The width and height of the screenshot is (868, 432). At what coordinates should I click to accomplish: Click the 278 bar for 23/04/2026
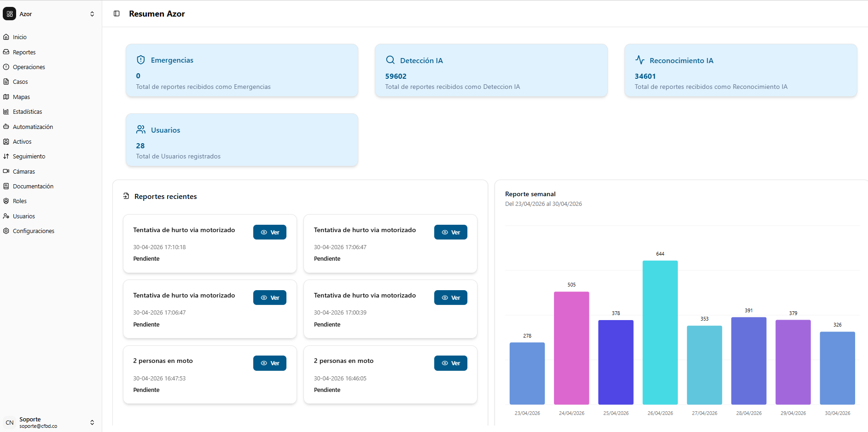(x=527, y=374)
